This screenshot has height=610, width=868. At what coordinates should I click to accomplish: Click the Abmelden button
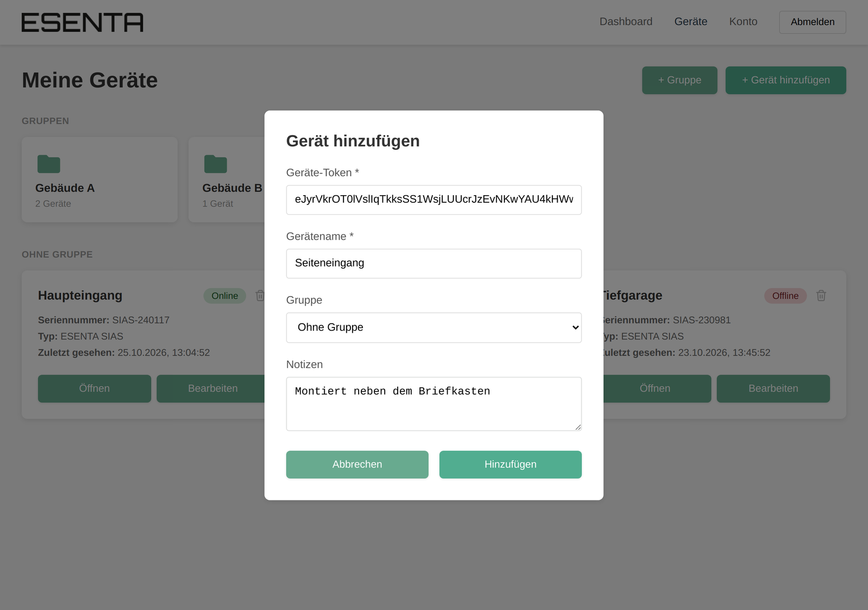[x=813, y=22]
